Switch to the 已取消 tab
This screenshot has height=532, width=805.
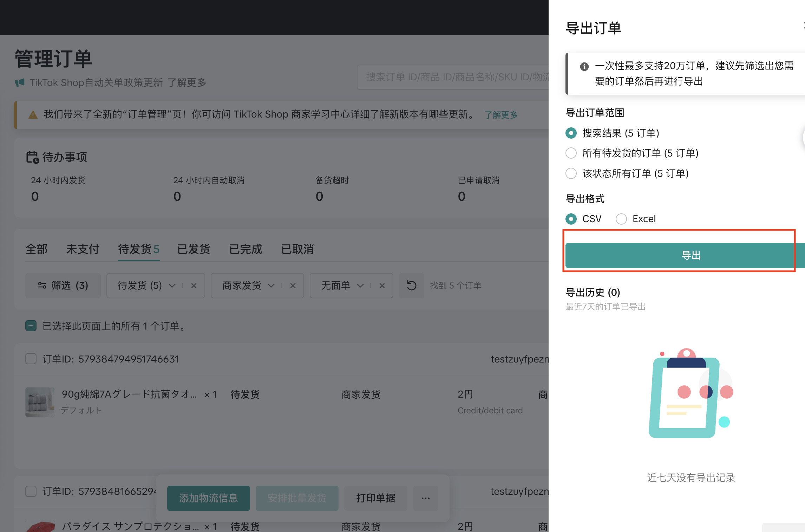(297, 249)
